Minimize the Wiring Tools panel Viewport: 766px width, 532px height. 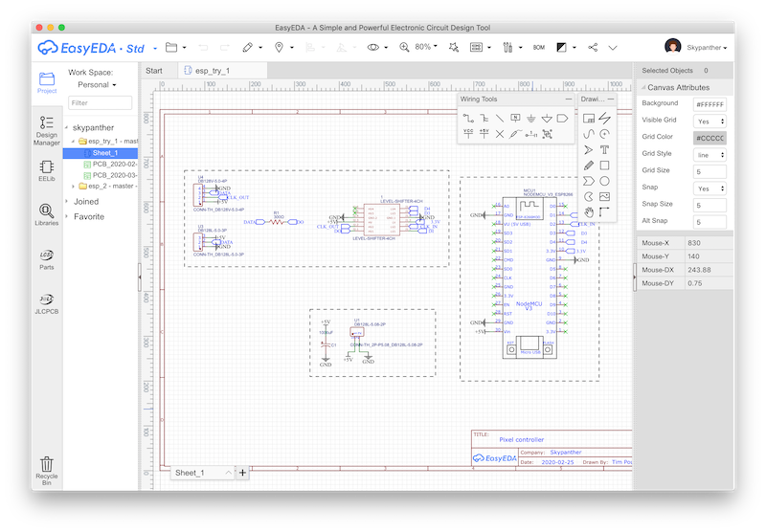(x=568, y=100)
